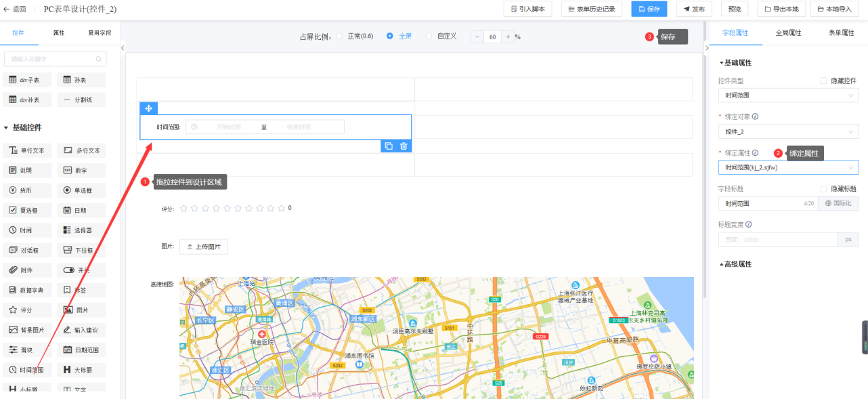Viewport: 868px width, 399px height.
Task: Expand the 高级属性 section
Action: [x=735, y=264]
